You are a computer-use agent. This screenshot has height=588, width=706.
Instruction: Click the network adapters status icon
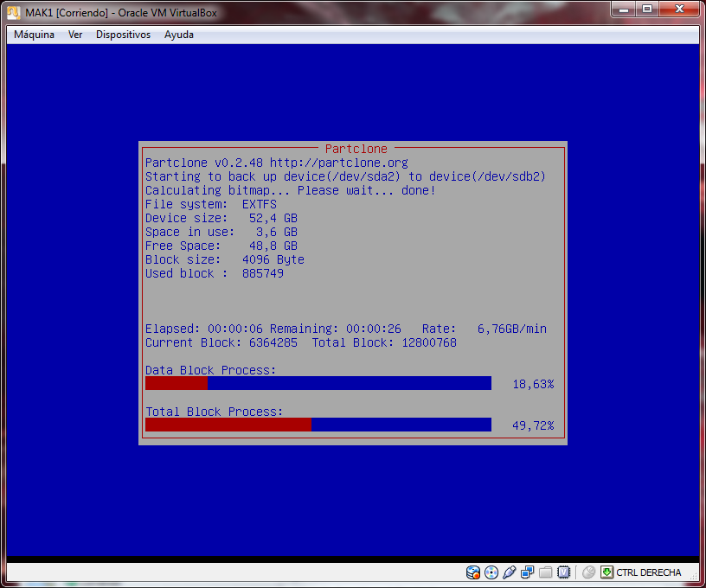pyautogui.click(x=527, y=572)
